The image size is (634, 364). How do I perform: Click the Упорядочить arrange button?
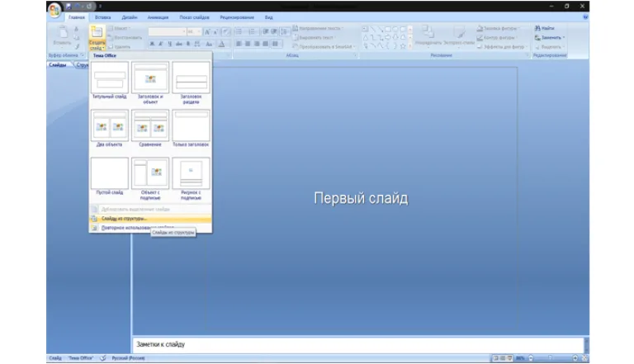428,35
